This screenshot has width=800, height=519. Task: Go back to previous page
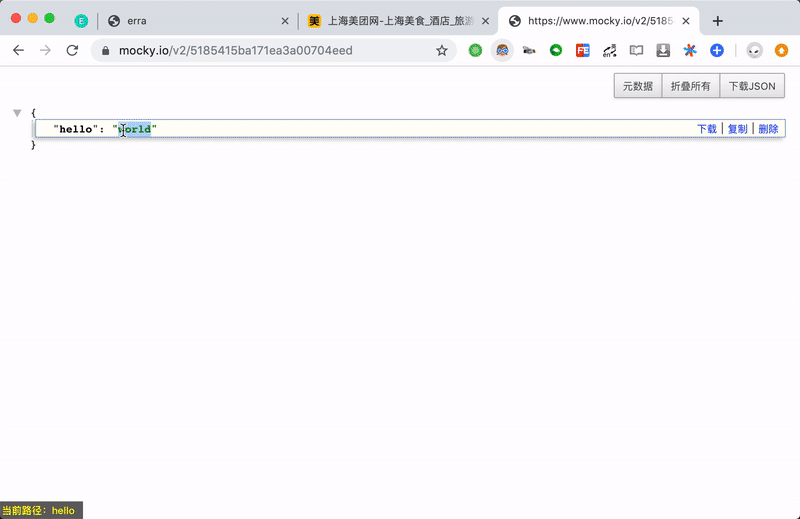(18, 50)
